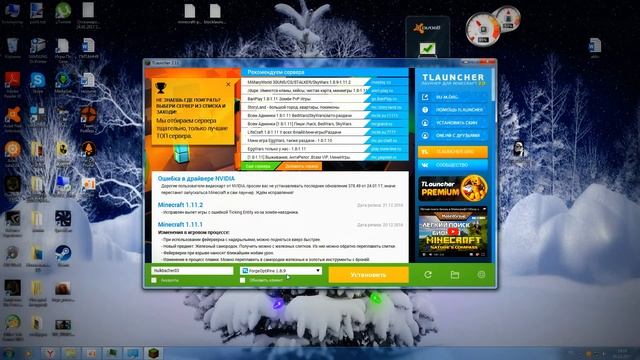Click the Avast desktop gadget checkmark
The image size is (640, 360).
(427, 49)
